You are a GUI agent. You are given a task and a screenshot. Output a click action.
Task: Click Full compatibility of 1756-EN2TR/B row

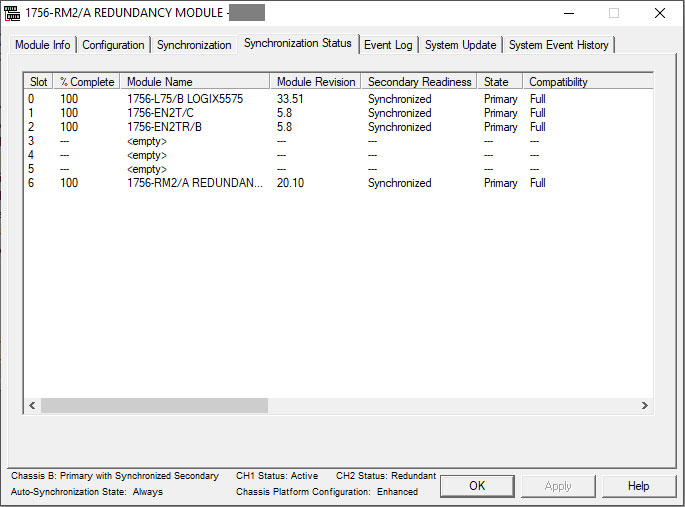(x=538, y=127)
